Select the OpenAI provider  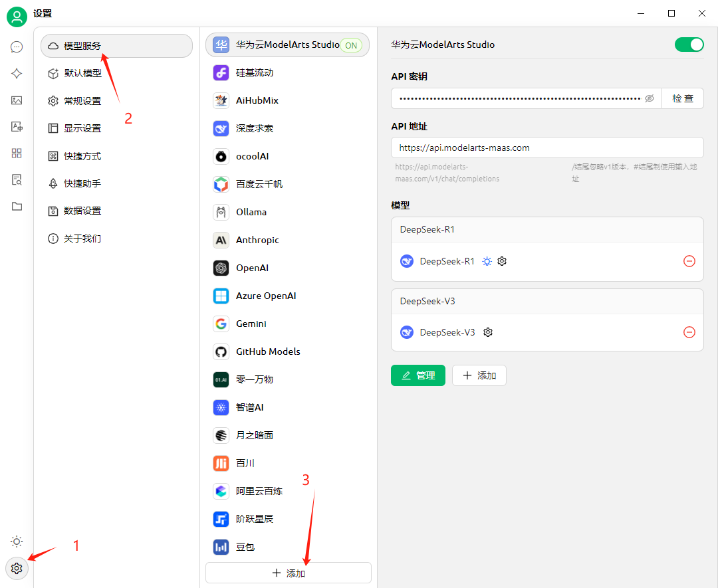pos(288,268)
